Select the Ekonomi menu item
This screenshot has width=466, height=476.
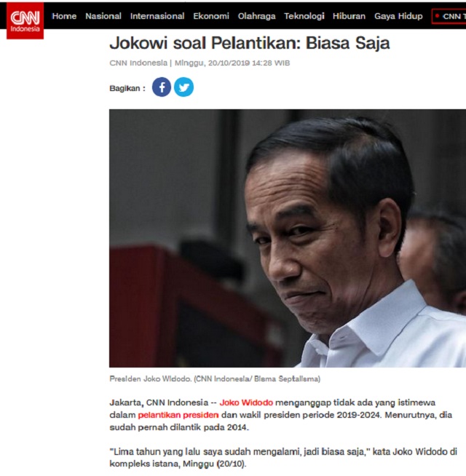[211, 16]
